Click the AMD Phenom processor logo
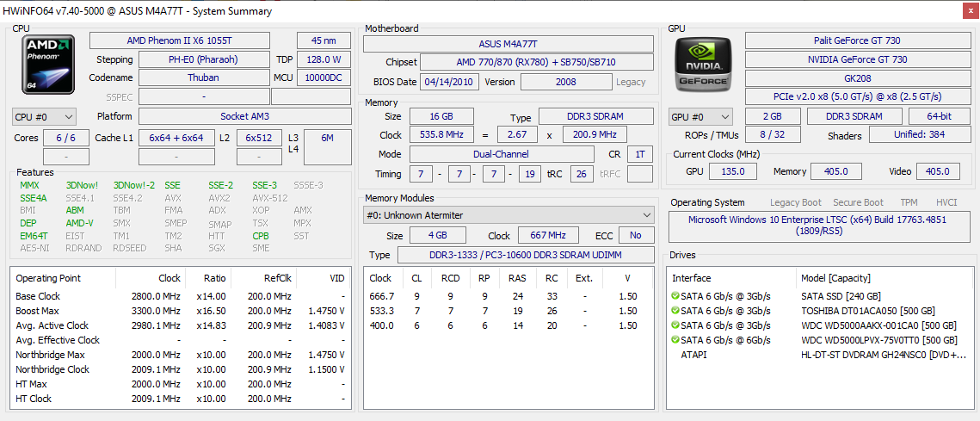980x421 pixels. coord(50,65)
